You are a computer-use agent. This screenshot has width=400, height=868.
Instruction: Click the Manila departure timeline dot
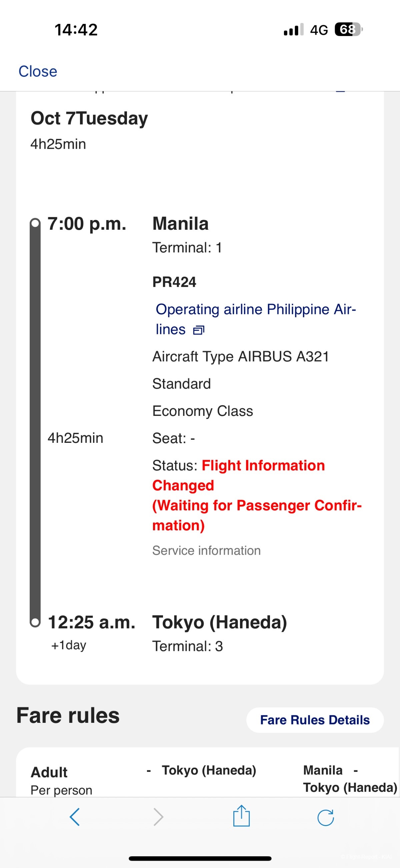pyautogui.click(x=35, y=223)
